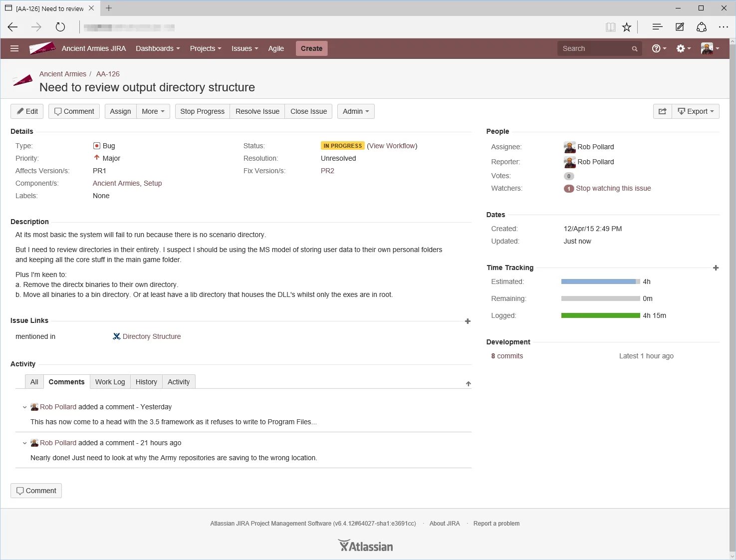Image resolution: width=736 pixels, height=560 pixels.
Task: Click the Setup component link
Action: (x=153, y=183)
